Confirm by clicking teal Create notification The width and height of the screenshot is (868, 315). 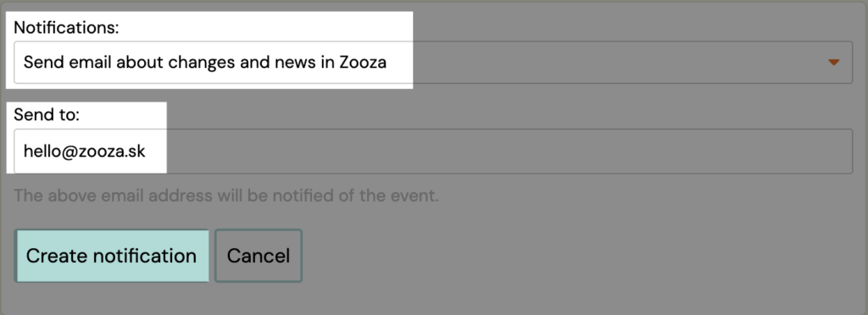[111, 256]
